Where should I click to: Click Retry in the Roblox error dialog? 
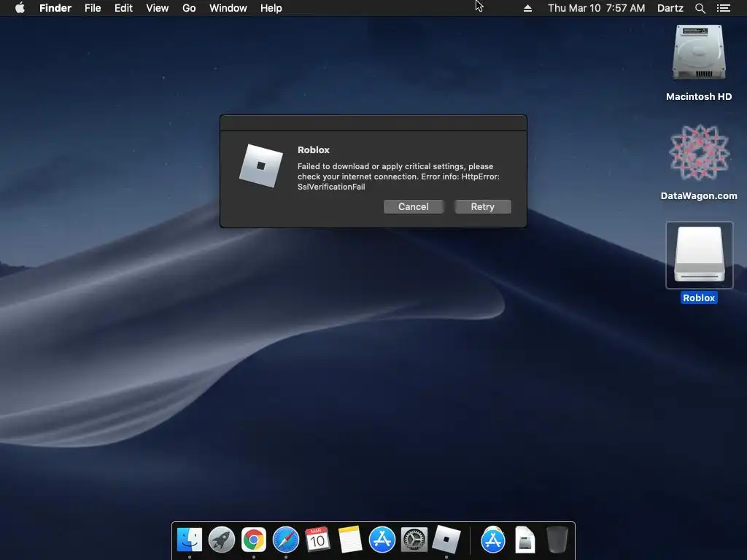pyautogui.click(x=483, y=206)
